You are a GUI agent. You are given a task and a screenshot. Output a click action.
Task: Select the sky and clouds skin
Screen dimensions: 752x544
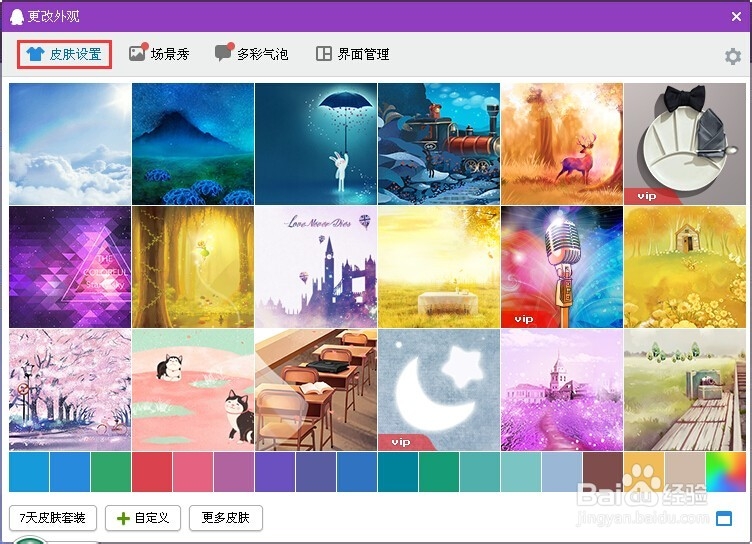click(x=70, y=144)
